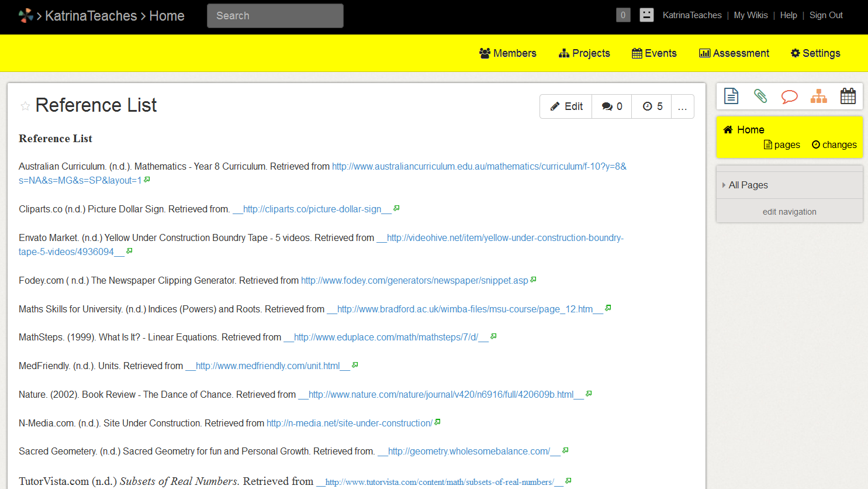Open the sidebar pages link
Image resolution: width=868 pixels, height=489 pixels.
(781, 144)
